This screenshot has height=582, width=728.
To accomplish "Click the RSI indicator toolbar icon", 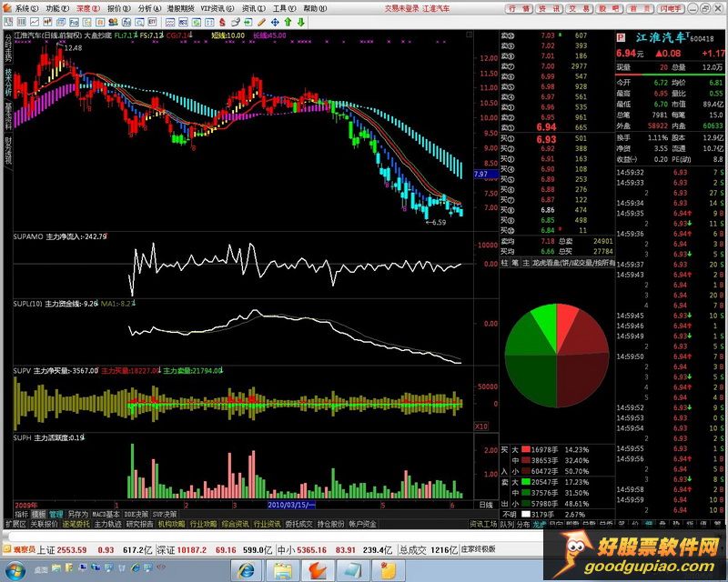I will 183,22.
